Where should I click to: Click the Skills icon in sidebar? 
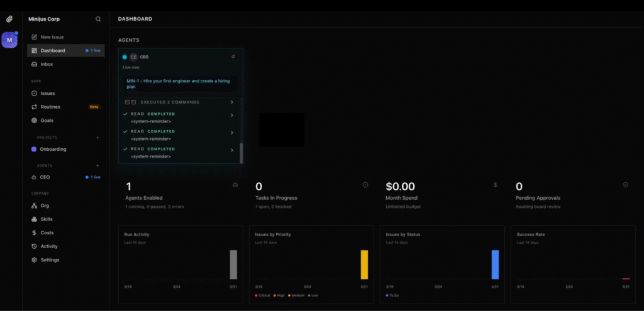click(x=34, y=219)
